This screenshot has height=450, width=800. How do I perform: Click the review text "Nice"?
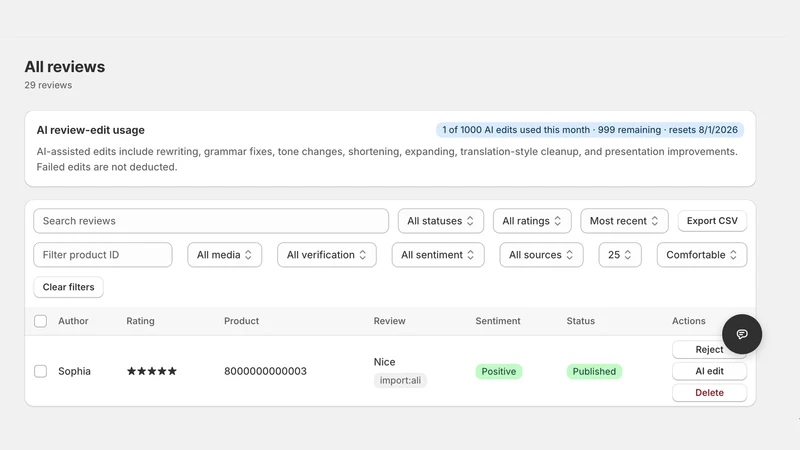[384, 362]
